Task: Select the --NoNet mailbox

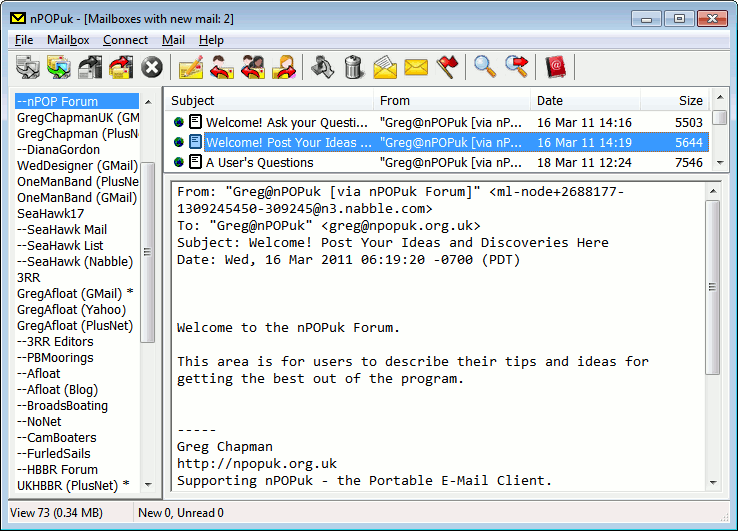Action: [x=77, y=421]
